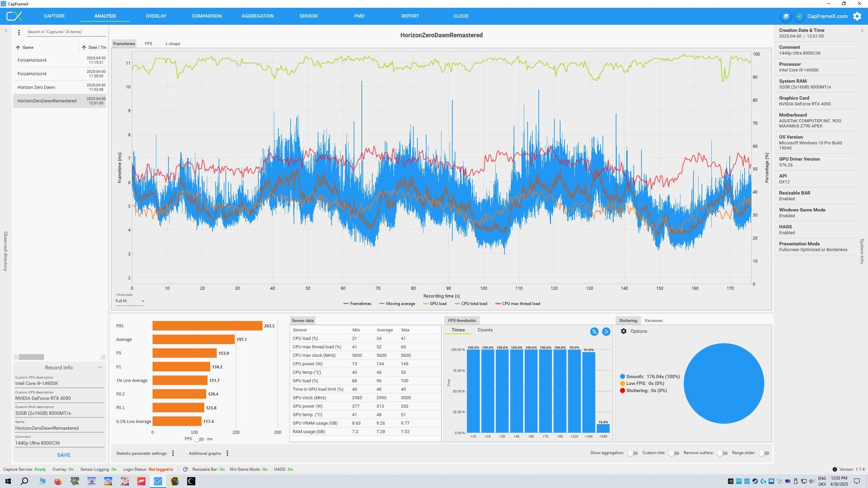
Task: Toggle Frametimes legend series
Action: click(357, 304)
